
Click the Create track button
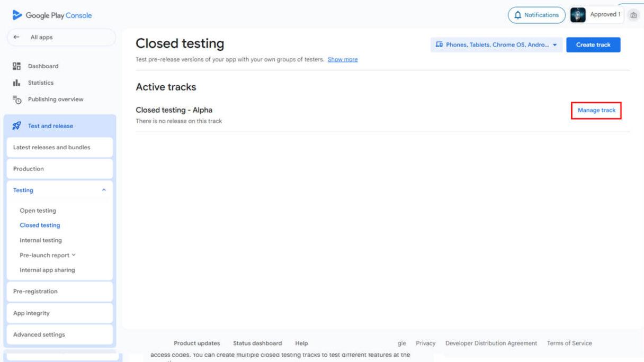[x=593, y=44]
